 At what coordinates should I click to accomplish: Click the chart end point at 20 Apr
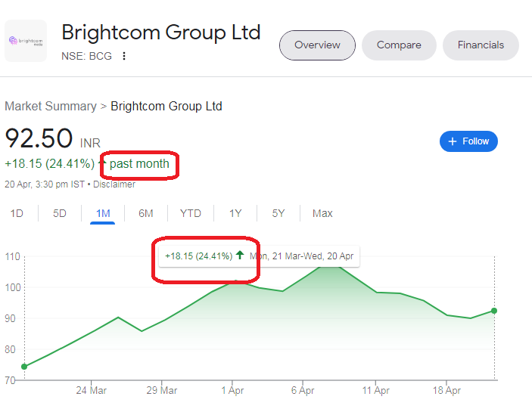pos(494,311)
